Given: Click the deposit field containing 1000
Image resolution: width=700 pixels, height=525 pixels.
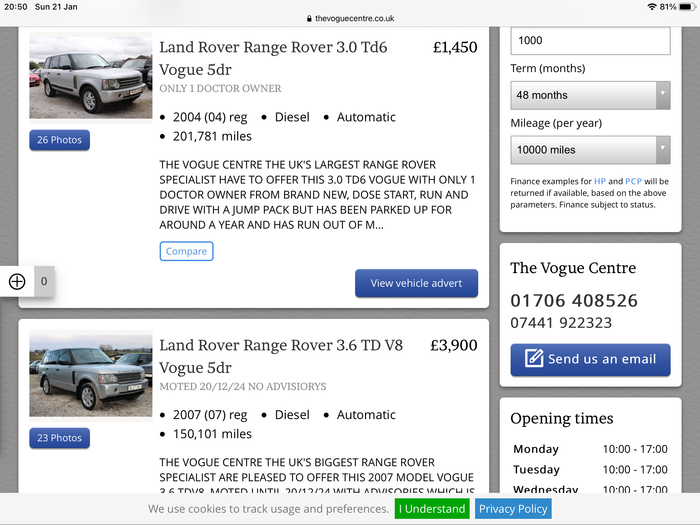Looking at the screenshot, I should (x=590, y=41).
